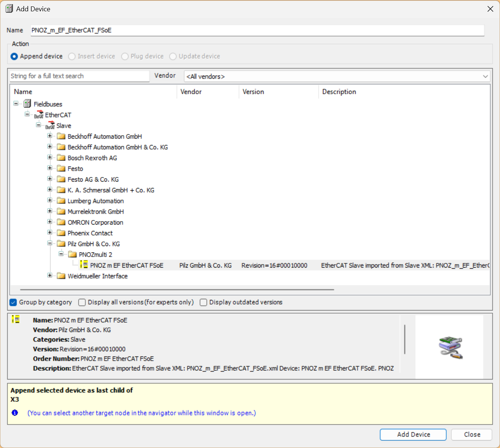Click the blue navigator hint text
This screenshot has height=448, width=500.
142,413
